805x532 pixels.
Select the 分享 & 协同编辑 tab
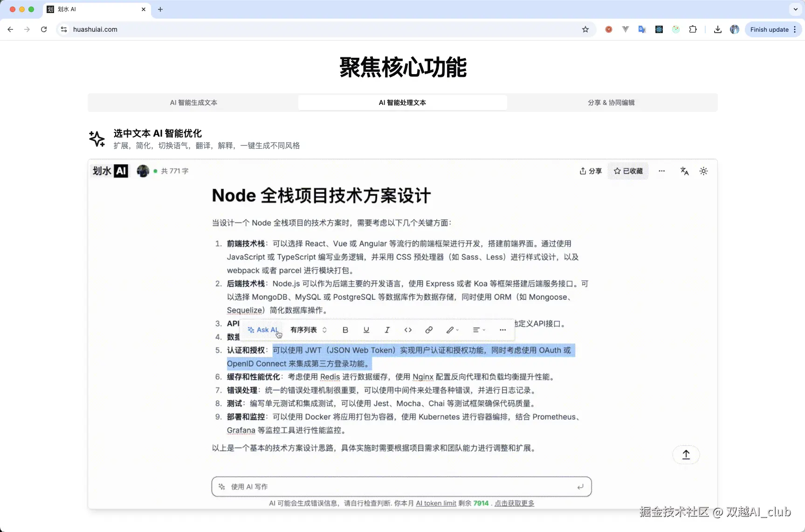click(x=611, y=103)
